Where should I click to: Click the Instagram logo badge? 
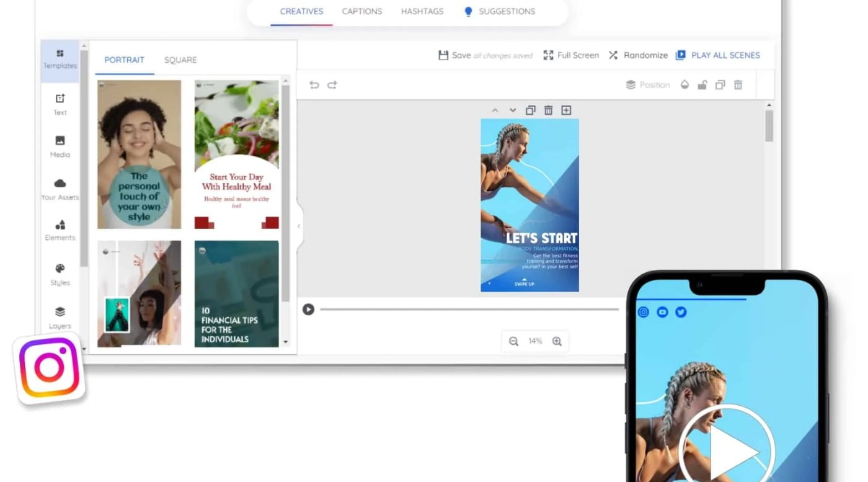click(x=49, y=368)
